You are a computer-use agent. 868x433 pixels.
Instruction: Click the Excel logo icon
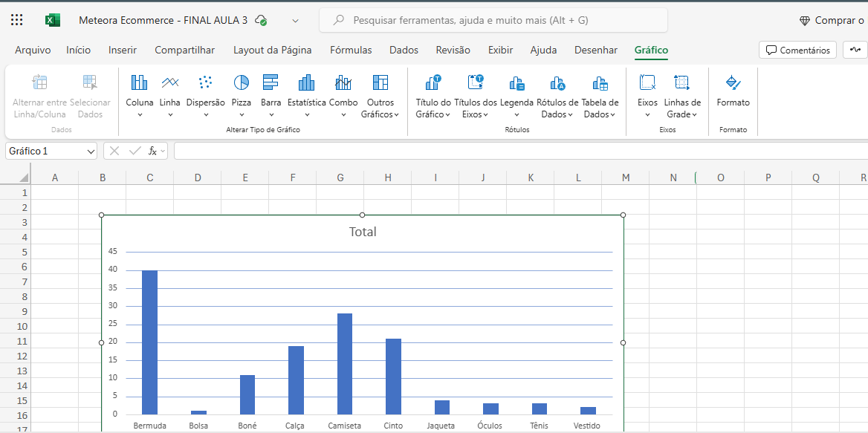point(53,21)
